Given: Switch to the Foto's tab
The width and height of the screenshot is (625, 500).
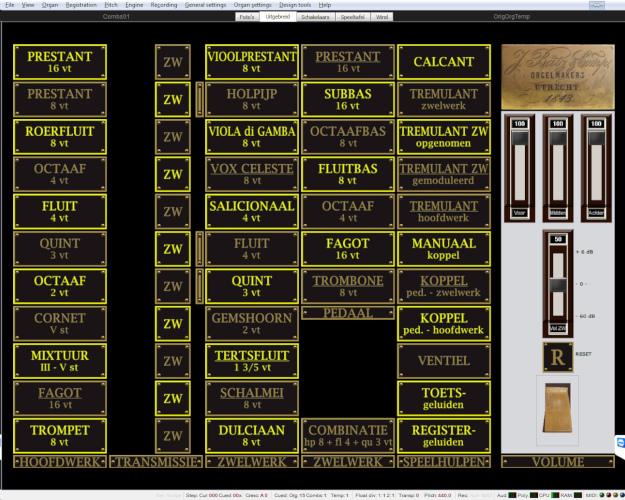Looking at the screenshot, I should (x=246, y=18).
